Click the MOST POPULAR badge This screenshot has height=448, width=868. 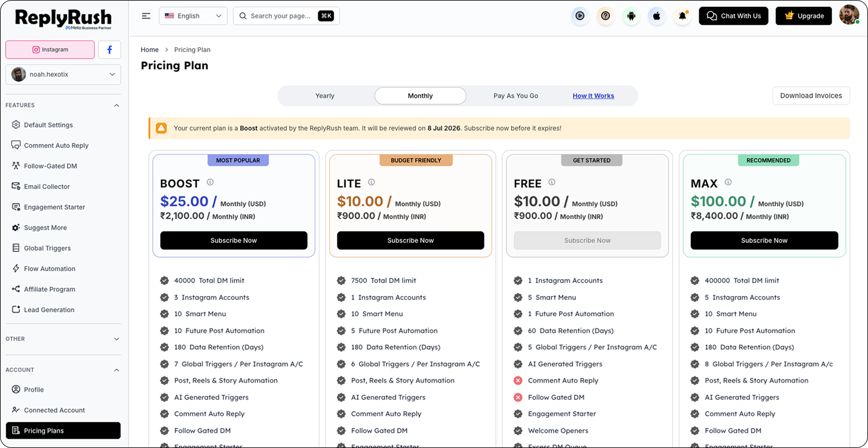[238, 160]
